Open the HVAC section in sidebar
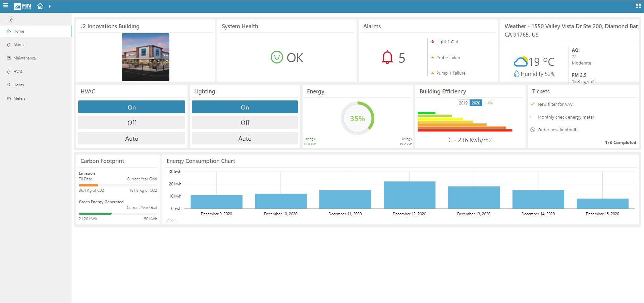Screen dimensions: 644x303 pyautogui.click(x=18, y=71)
